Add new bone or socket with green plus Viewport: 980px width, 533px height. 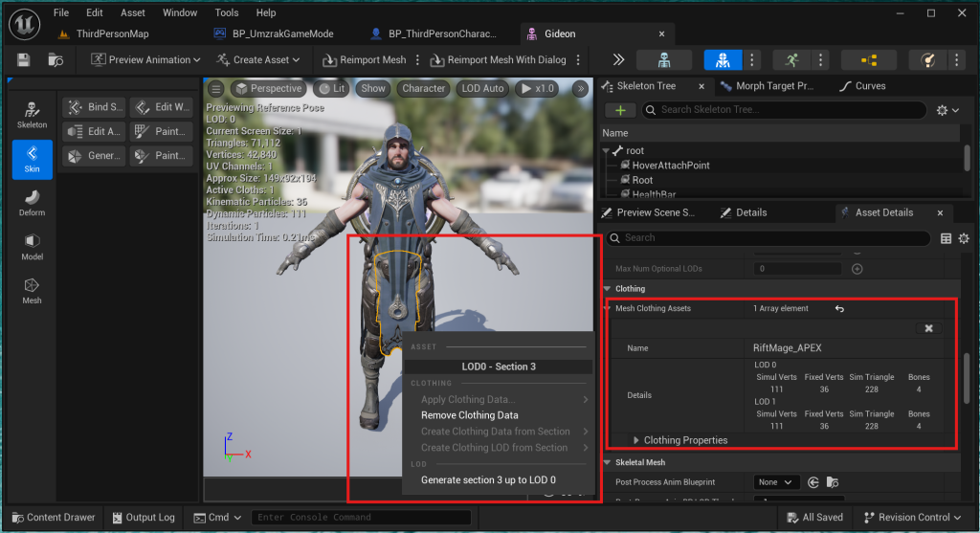click(620, 110)
